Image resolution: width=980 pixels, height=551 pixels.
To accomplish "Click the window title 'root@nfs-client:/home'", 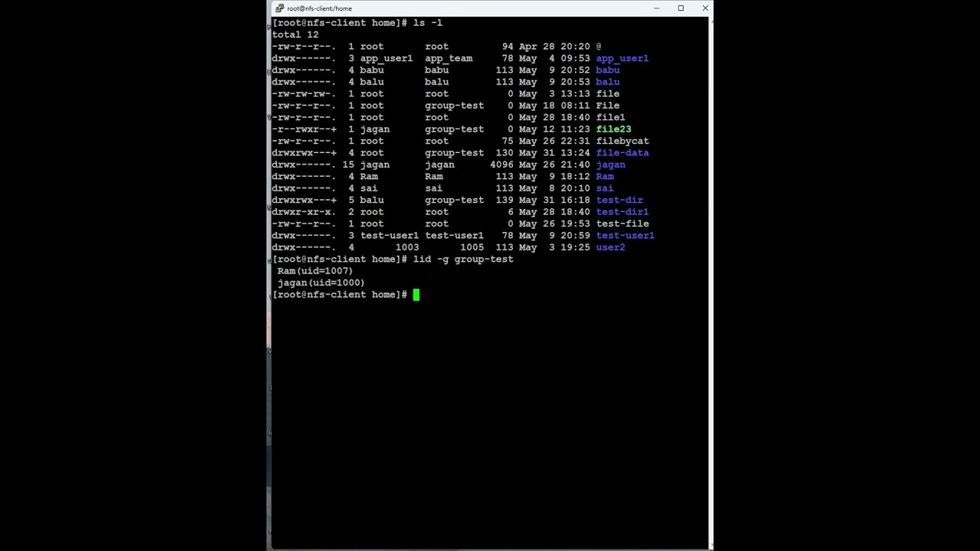I will coord(319,8).
